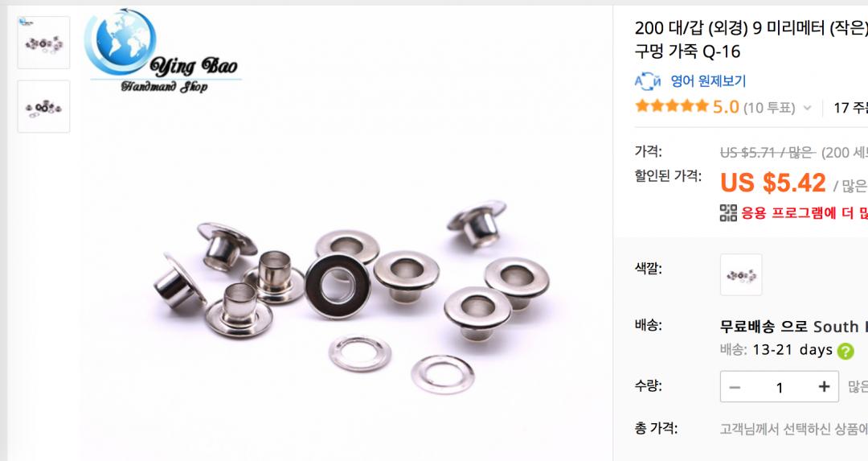Screen dimensions: 868x461
Task: Open the 10 투표 reviews link
Action: [769, 108]
